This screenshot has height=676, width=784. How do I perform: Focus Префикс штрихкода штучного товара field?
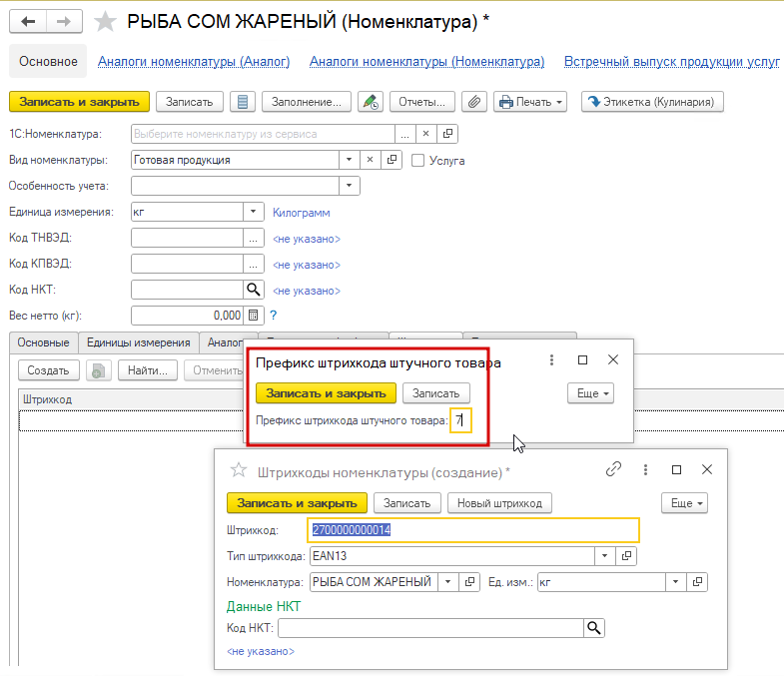click(460, 420)
